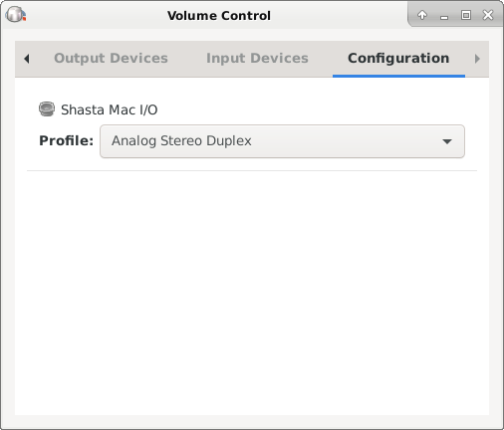Click the Shasta Mac I/O device label
504x430 pixels.
(x=110, y=109)
